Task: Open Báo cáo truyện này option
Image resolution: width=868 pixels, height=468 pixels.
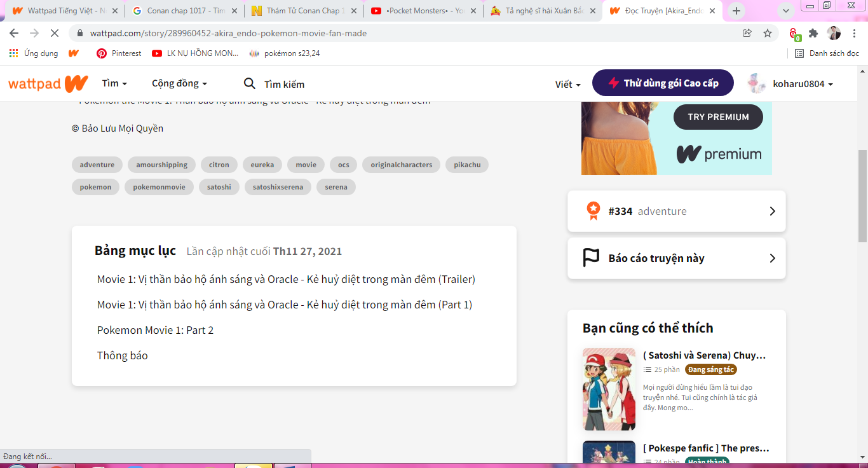Action: 676,258
